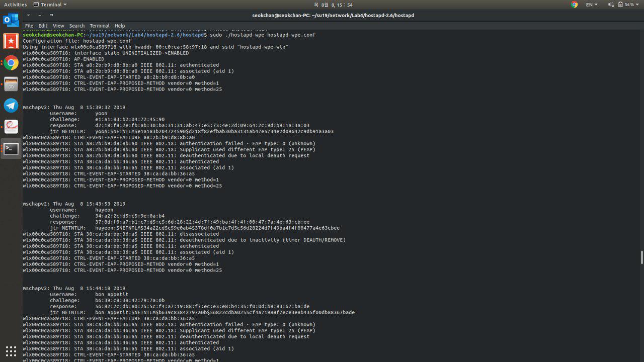This screenshot has height=362, width=644.
Task: Open the EN input source dropdown
Action: (x=592, y=5)
